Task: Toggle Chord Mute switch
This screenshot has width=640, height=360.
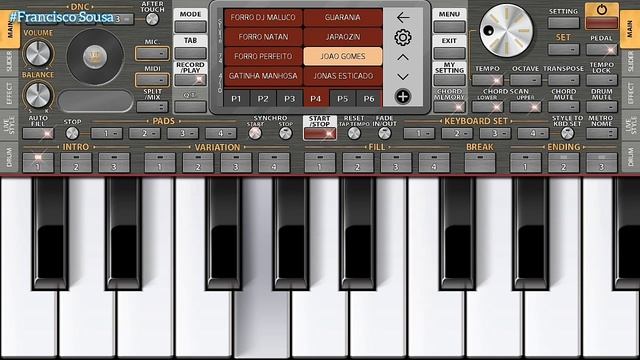Action: pyautogui.click(x=564, y=107)
